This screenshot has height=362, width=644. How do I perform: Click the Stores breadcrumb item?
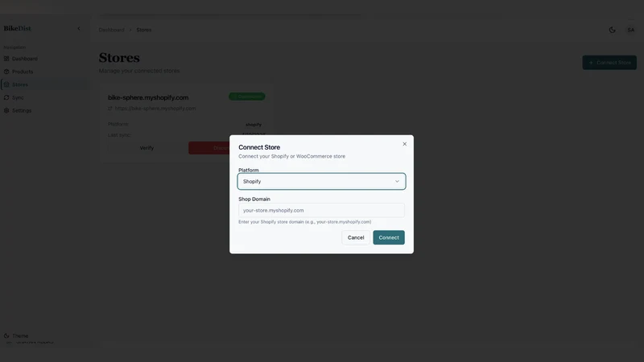tap(144, 30)
